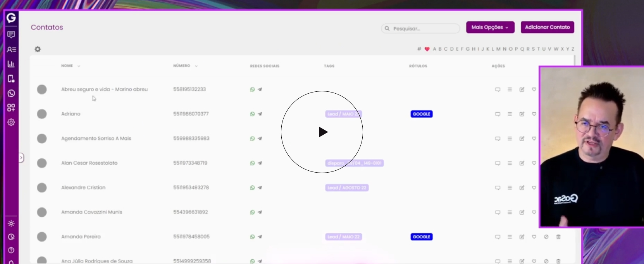Open the device settings icon in sidebar
The width and height of the screenshot is (644, 264).
tap(11, 79)
